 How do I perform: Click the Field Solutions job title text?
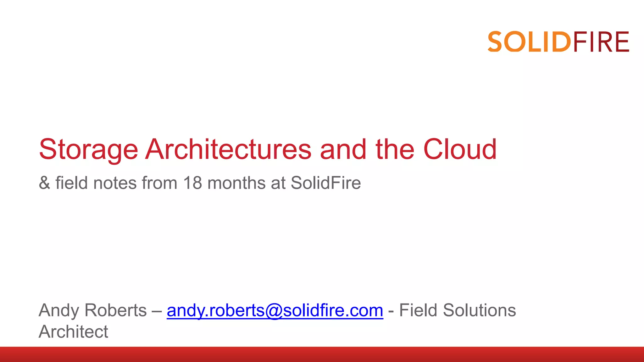tap(458, 310)
